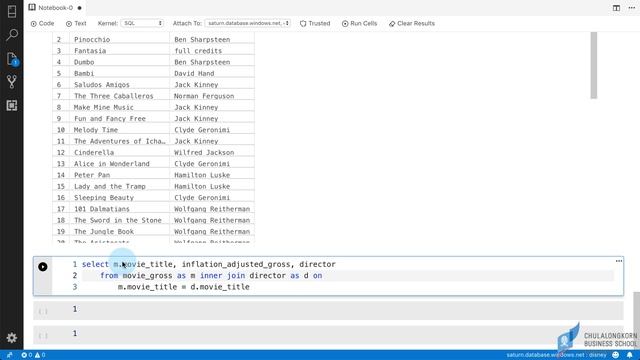Image resolution: width=640 pixels, height=360 pixels.
Task: Click 'Lady and the Tramp' cell
Action: 110,187
